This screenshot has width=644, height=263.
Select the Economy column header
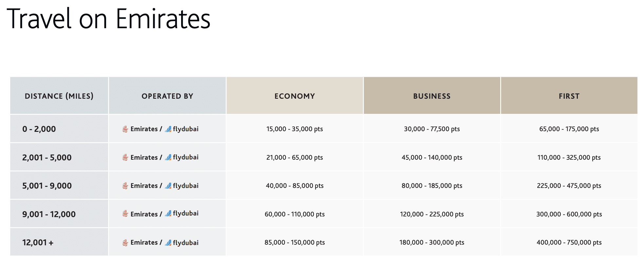(294, 96)
